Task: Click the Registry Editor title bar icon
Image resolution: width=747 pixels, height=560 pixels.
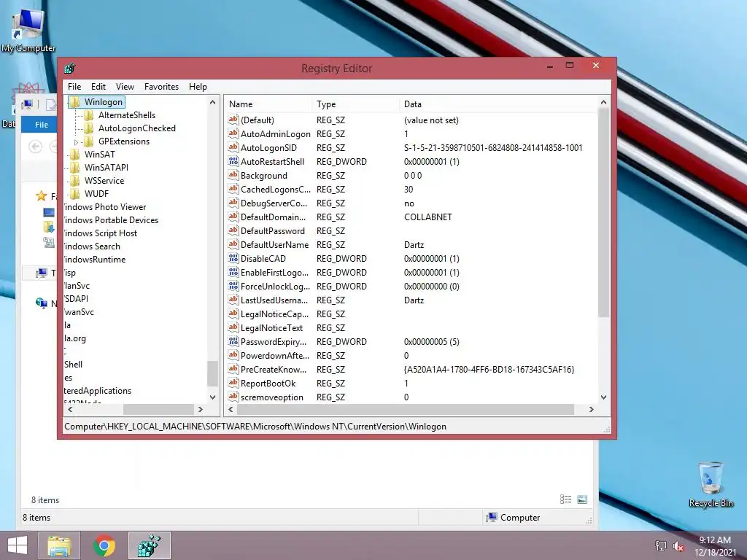Action: (x=70, y=68)
